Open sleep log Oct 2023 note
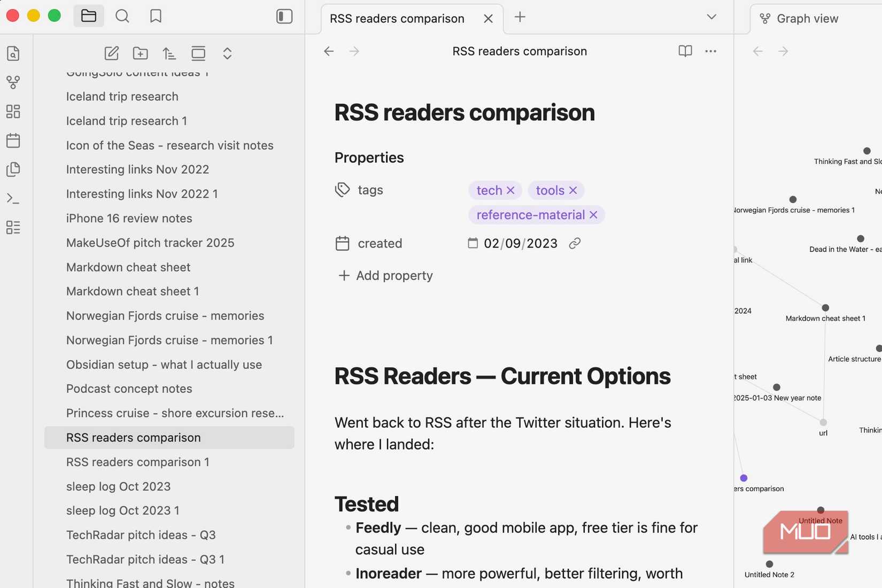 point(119,486)
